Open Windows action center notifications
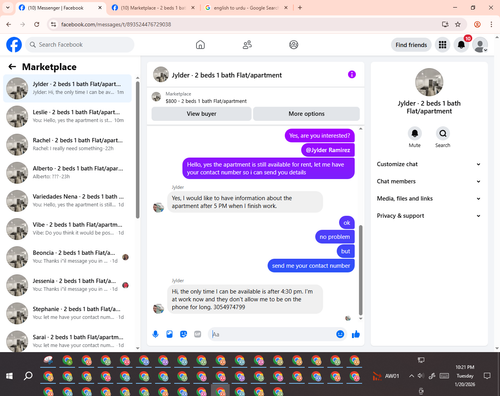This screenshot has width=500, height=396. [487, 376]
